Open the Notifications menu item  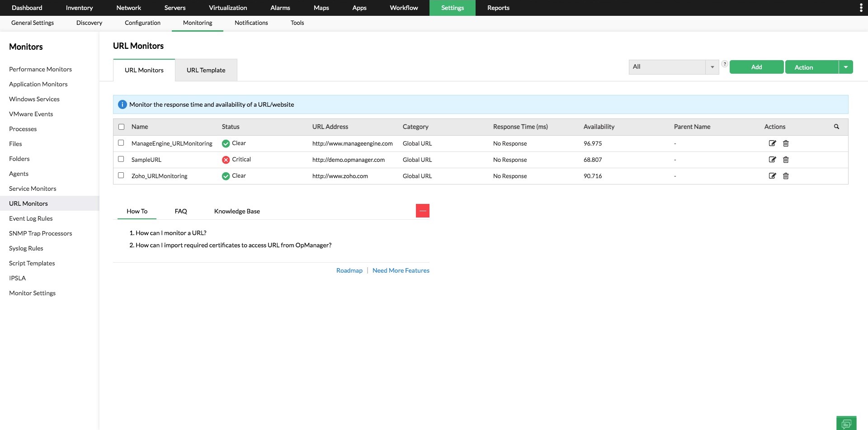tap(251, 23)
